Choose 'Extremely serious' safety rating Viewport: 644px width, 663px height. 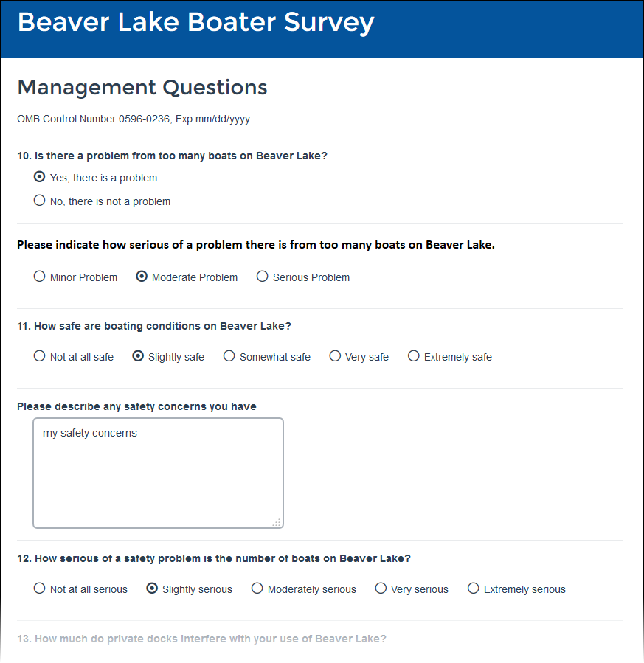(474, 589)
